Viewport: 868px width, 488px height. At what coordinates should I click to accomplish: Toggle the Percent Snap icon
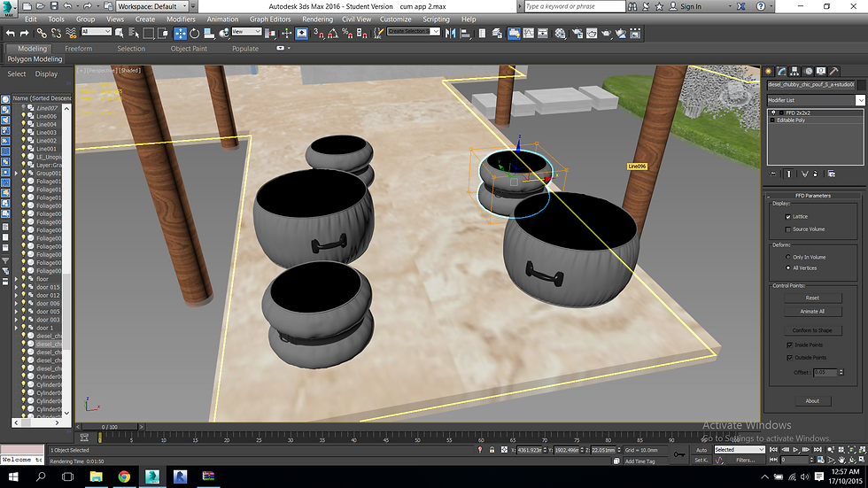pos(347,34)
